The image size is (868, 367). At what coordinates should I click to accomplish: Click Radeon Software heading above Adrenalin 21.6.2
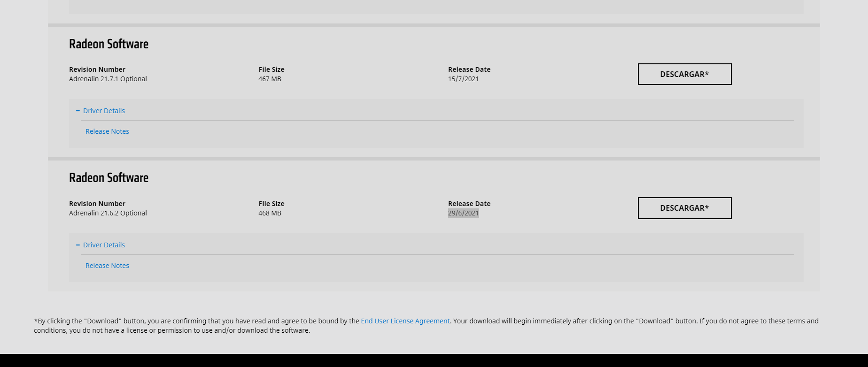click(108, 178)
